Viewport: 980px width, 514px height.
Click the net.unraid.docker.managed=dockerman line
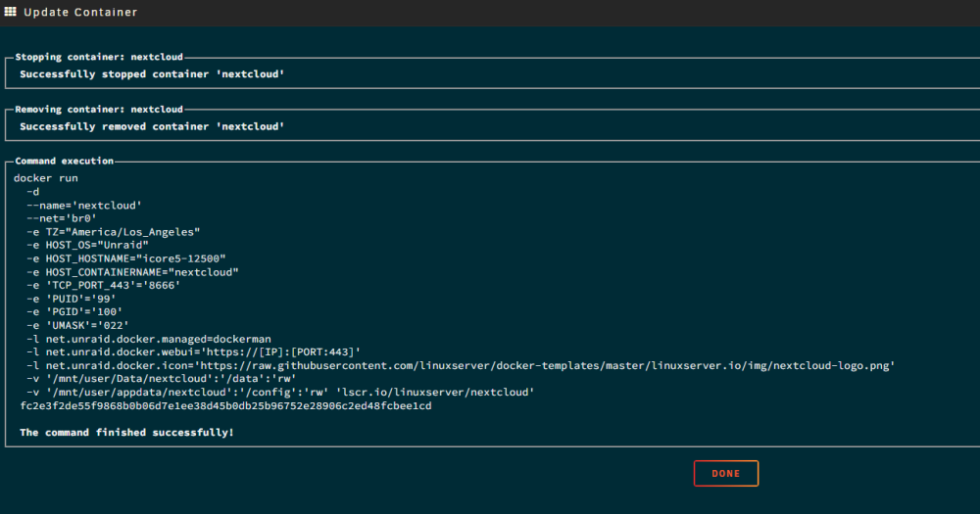149,339
